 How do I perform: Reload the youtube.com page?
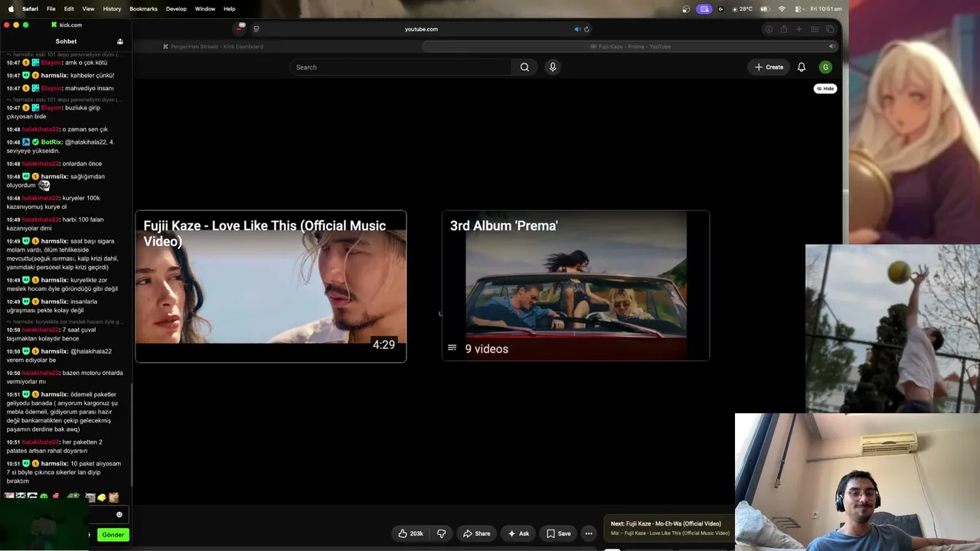pyautogui.click(x=586, y=29)
